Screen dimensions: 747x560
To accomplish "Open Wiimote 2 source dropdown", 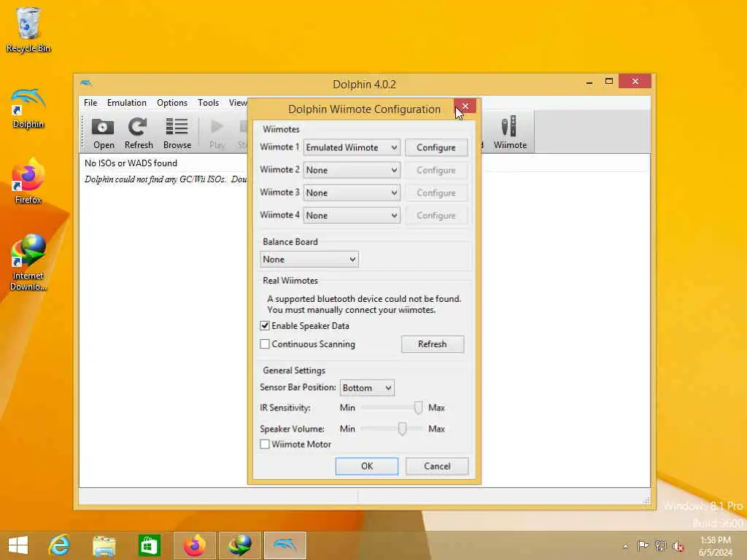I will click(352, 170).
